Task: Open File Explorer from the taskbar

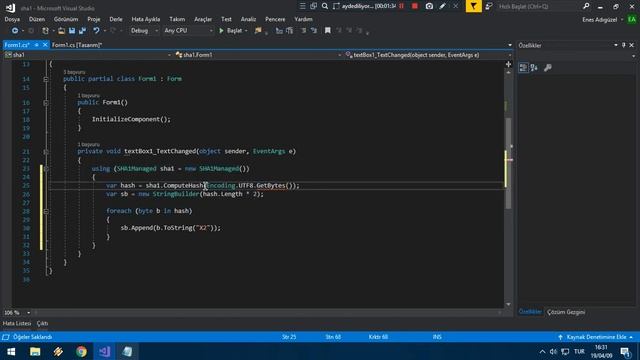Action: [x=35, y=351]
